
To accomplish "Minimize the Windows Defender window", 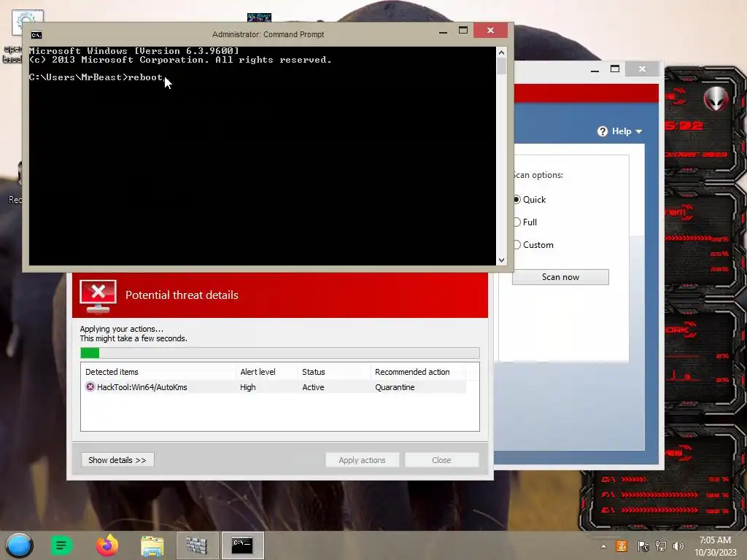I will click(595, 69).
